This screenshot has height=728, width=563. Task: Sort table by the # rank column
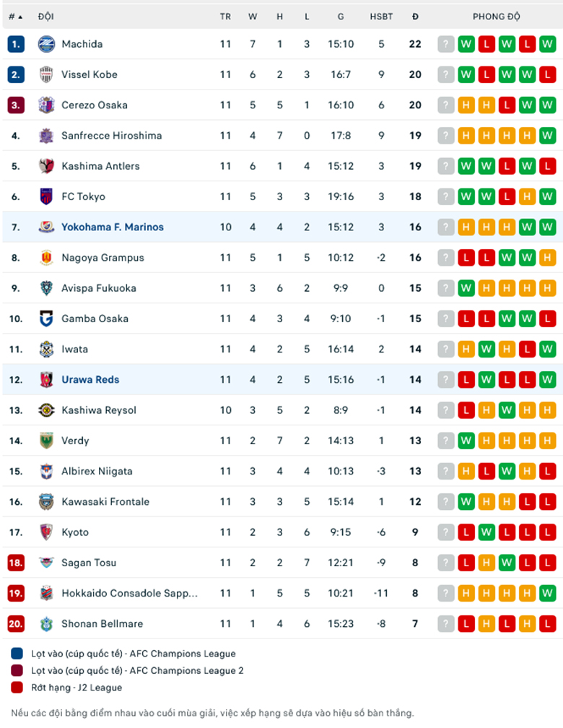(x=15, y=17)
